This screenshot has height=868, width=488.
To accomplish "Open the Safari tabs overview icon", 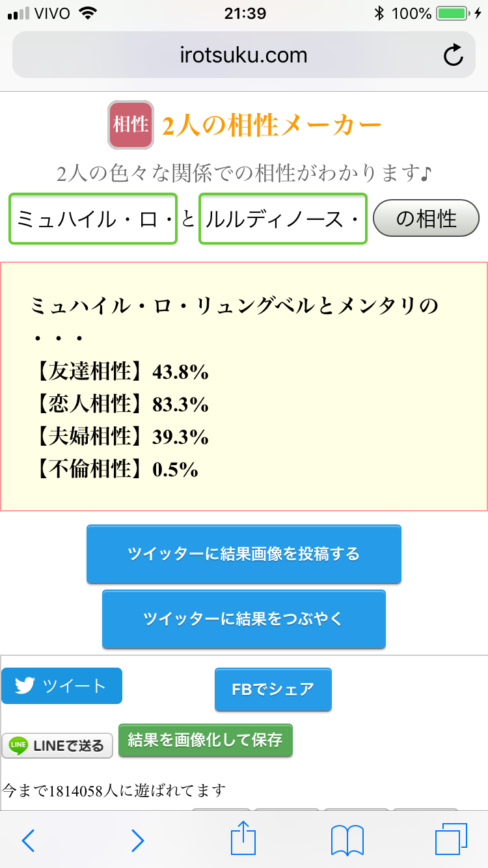I will tap(449, 840).
